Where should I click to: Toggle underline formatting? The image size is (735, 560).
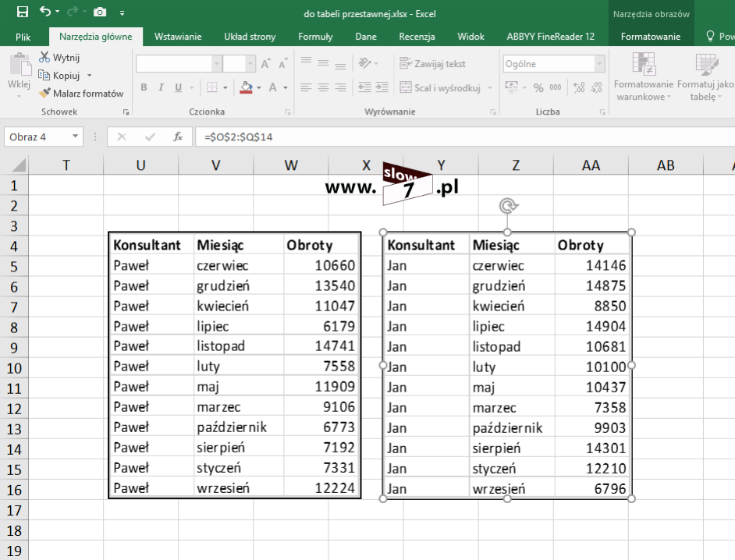[x=178, y=87]
